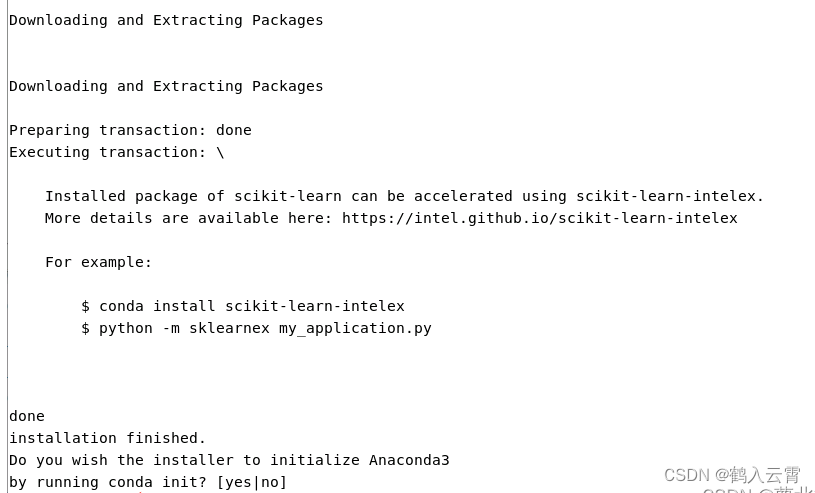Screen dimensions: 815x493
Task: Click the 'conda install scikit-learn-intelex' command line
Action: tap(243, 306)
